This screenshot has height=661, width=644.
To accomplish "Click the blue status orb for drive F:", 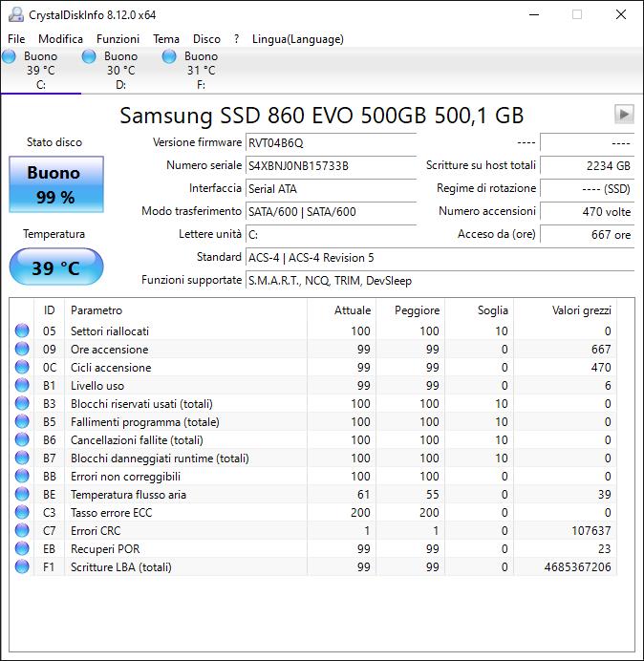I will [169, 56].
